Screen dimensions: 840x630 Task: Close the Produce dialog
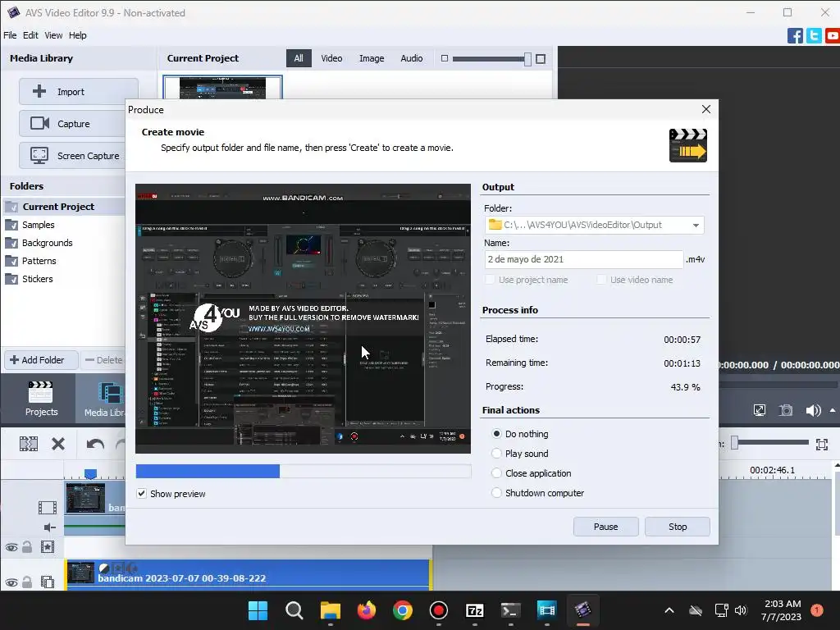706,109
